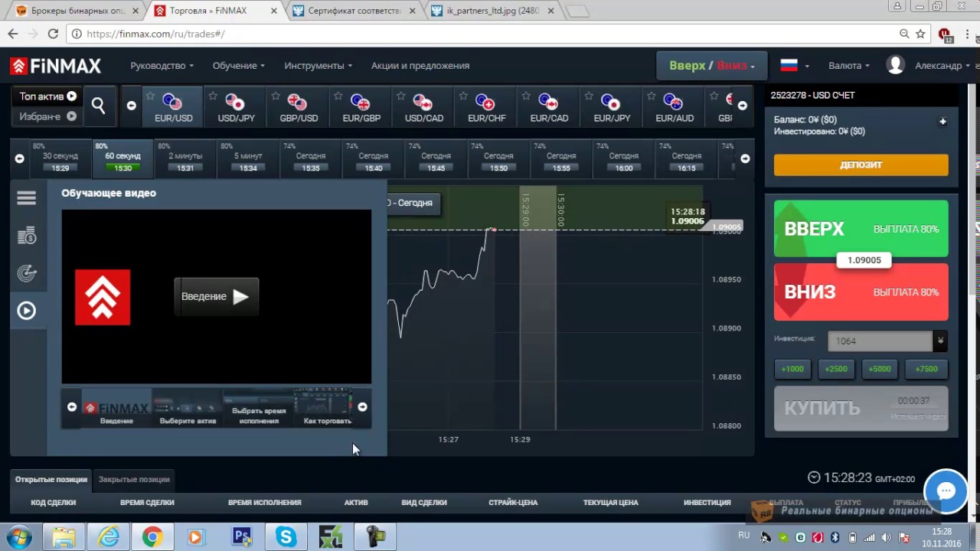Viewport: 980px width, 551px height.
Task: Click the red ВНИЗ button
Action: pyautogui.click(x=861, y=292)
